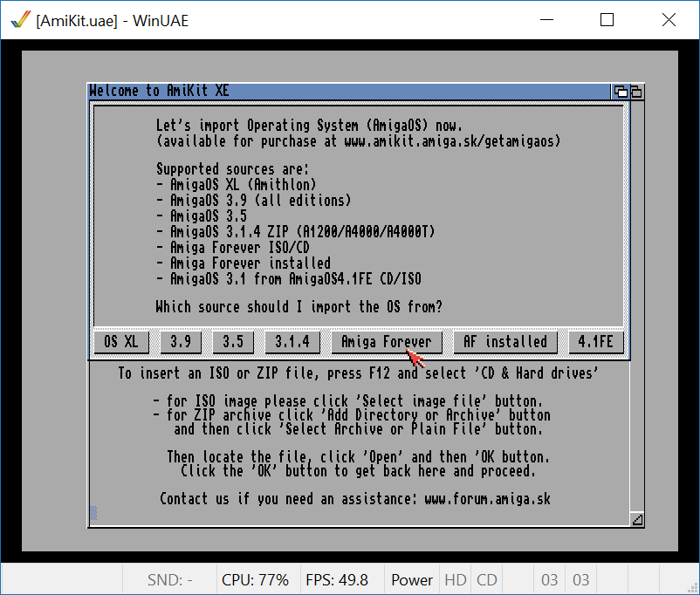700x595 pixels.
Task: Pick the 3.5 source button
Action: click(233, 342)
